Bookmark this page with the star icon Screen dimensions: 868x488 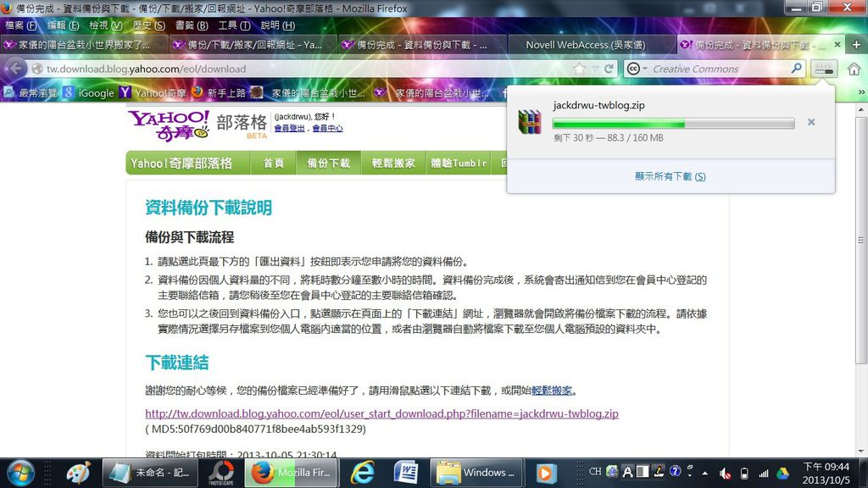[579, 69]
